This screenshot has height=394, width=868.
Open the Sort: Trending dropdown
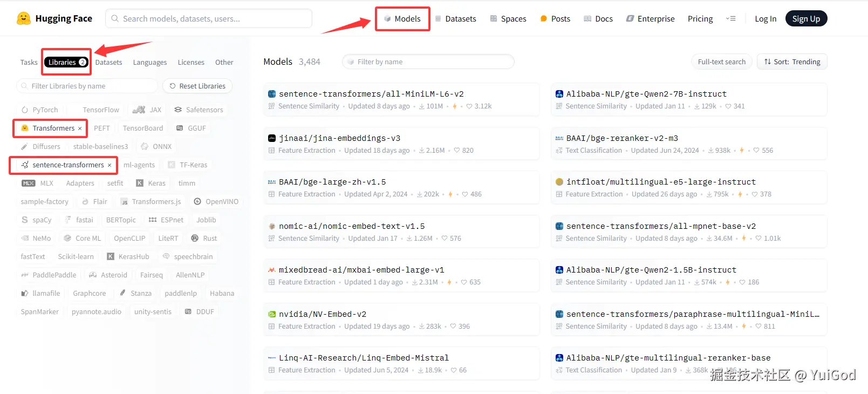792,62
